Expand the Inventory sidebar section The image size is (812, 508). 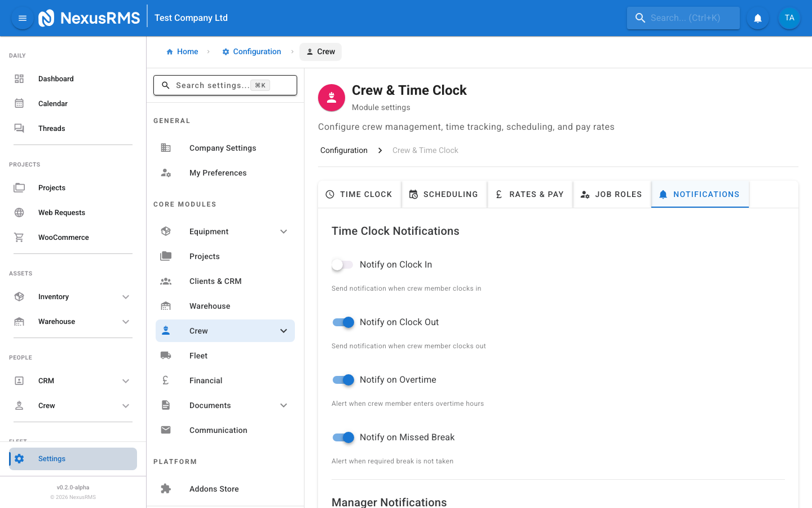pos(126,296)
